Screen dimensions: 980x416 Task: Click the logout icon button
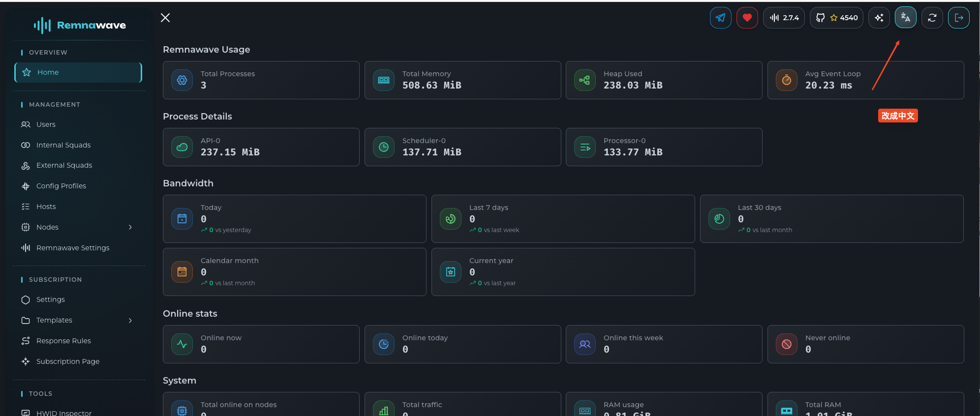958,18
